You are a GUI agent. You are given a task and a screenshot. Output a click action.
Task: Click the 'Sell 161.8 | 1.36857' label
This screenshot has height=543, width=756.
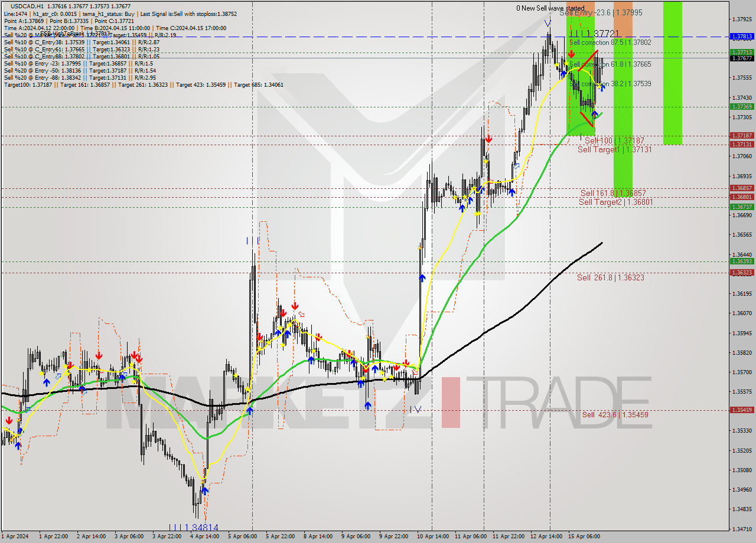[x=613, y=194]
